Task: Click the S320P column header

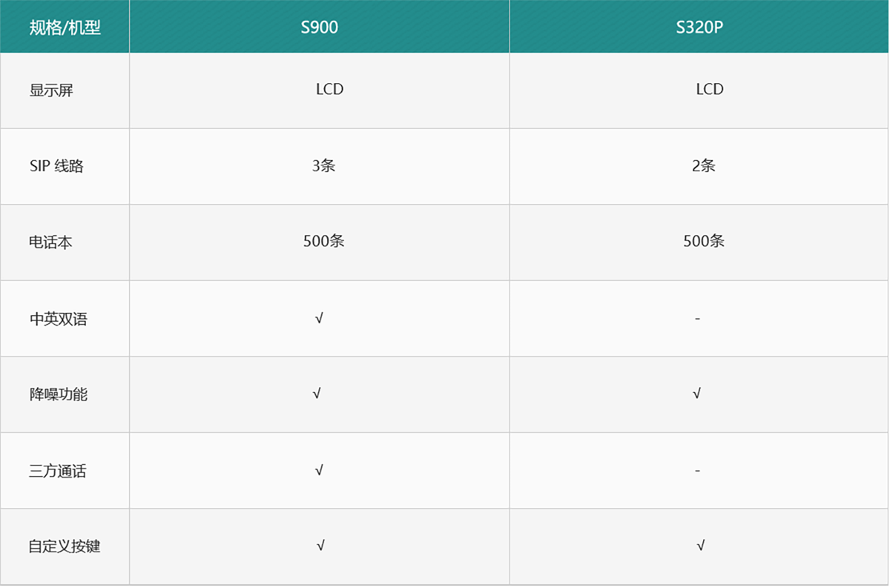Action: click(x=699, y=28)
